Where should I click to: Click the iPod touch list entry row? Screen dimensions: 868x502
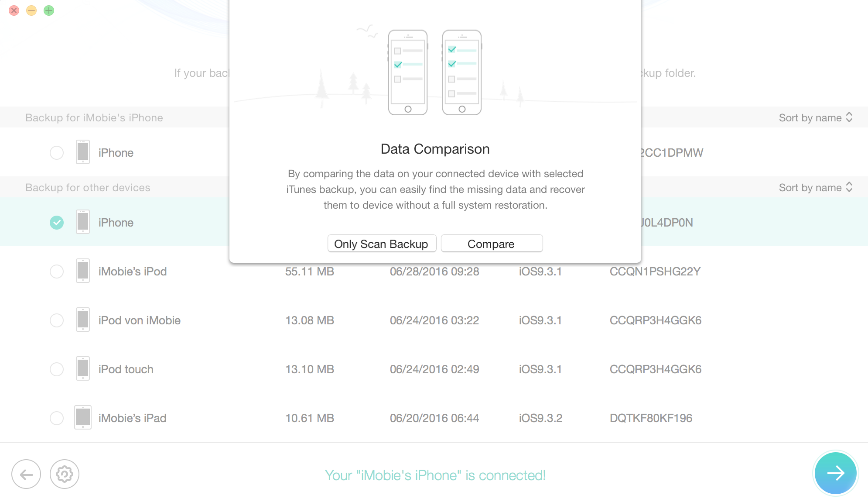[x=434, y=369]
